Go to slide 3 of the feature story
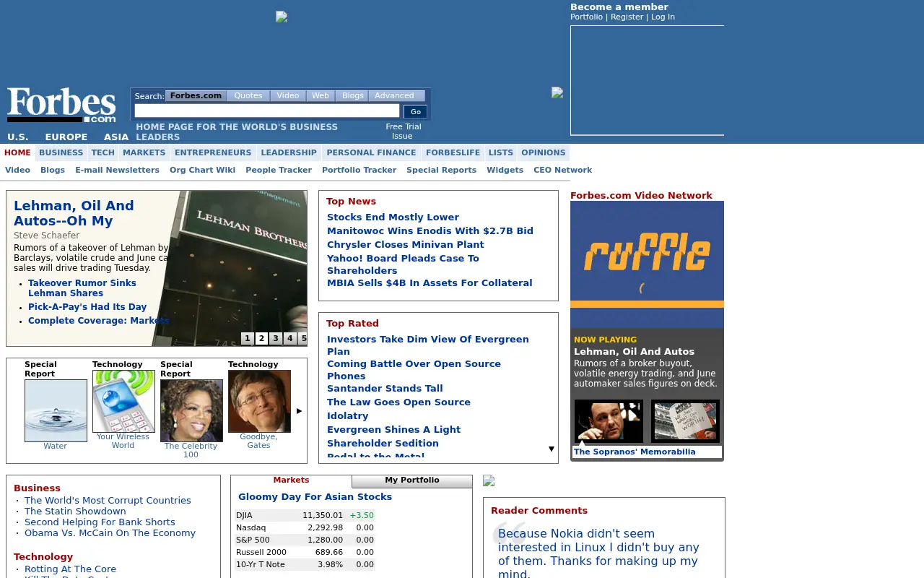This screenshot has width=924, height=578. (x=276, y=338)
